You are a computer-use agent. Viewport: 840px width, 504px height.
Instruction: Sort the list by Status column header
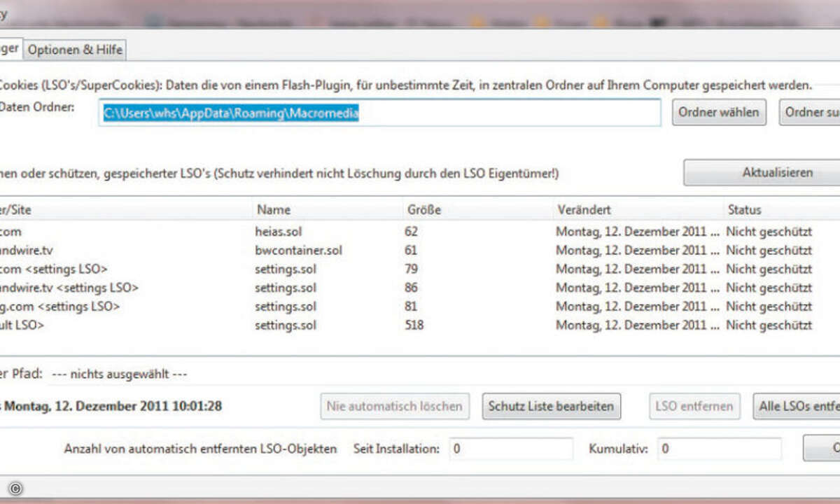pos(782,209)
